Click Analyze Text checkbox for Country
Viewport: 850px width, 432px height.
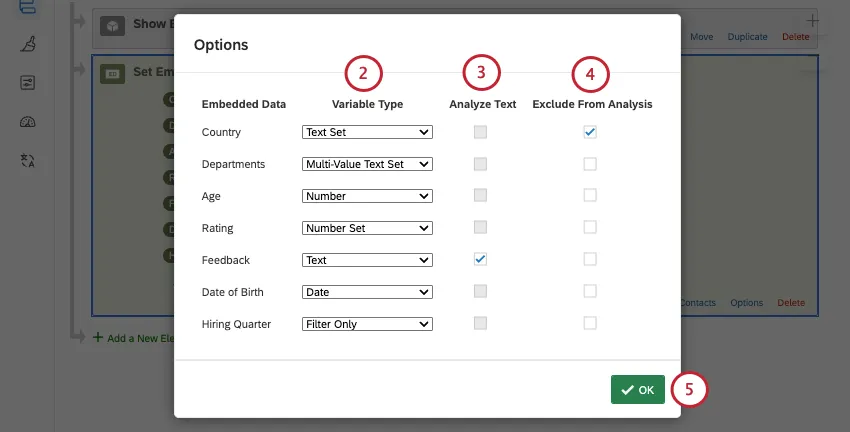480,132
